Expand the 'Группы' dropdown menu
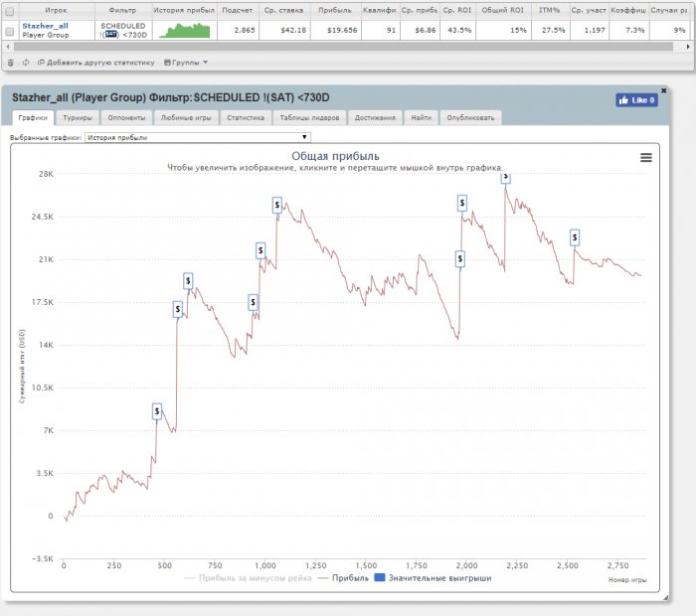 coord(185,63)
